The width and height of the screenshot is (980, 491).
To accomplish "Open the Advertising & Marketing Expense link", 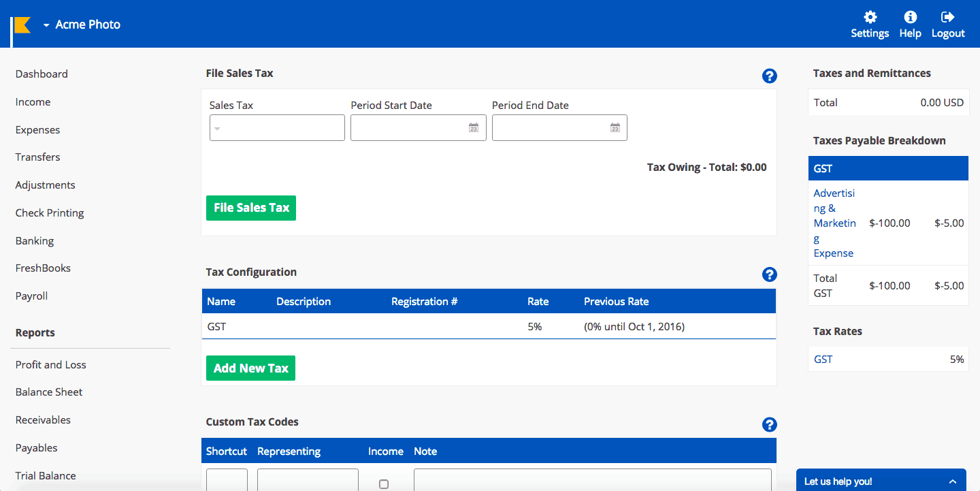I will coord(835,223).
